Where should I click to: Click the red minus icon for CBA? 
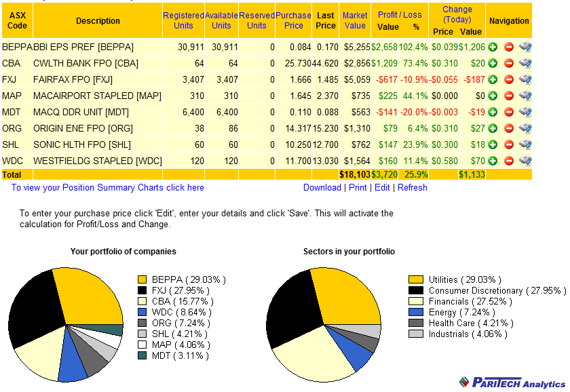508,63
